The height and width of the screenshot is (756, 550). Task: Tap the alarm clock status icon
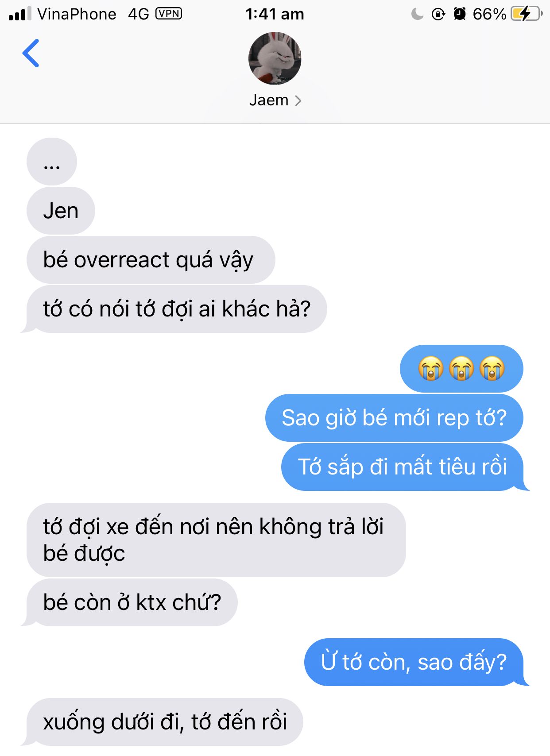point(460,14)
